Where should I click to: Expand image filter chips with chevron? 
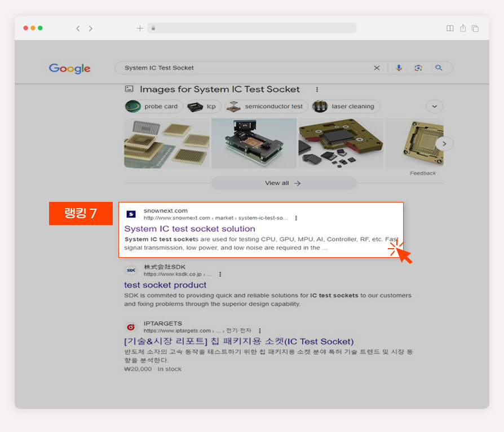pyautogui.click(x=435, y=107)
